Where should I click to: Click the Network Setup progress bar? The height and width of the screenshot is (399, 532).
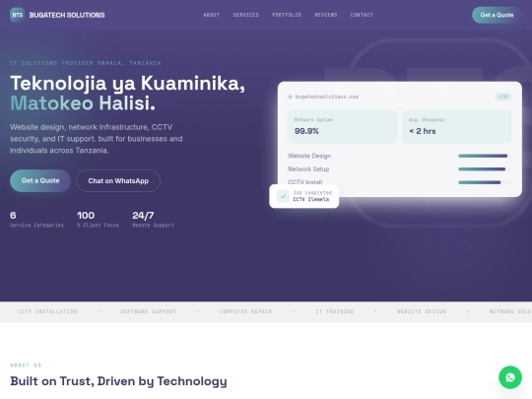point(485,169)
